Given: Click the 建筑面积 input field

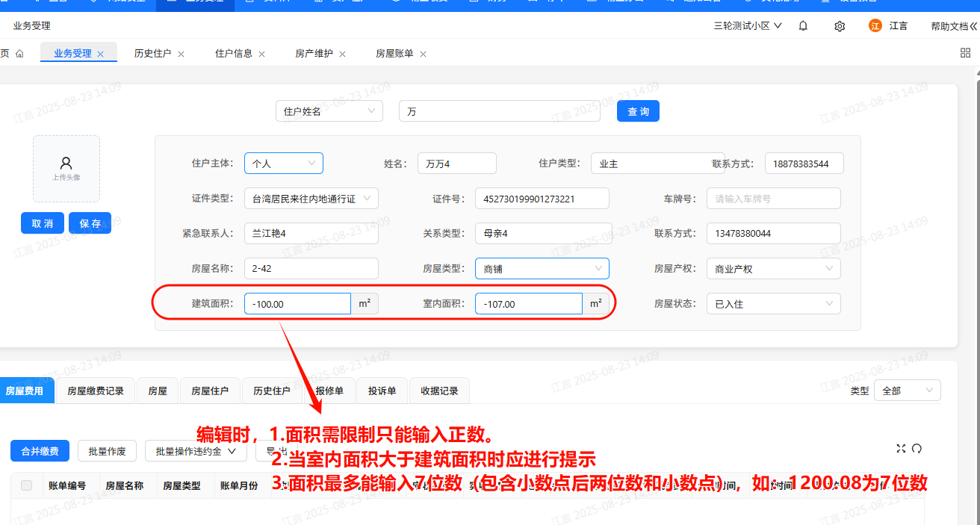Looking at the screenshot, I should [x=297, y=304].
